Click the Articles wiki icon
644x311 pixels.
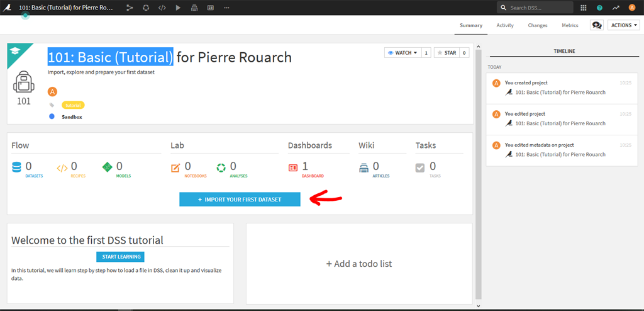click(364, 168)
